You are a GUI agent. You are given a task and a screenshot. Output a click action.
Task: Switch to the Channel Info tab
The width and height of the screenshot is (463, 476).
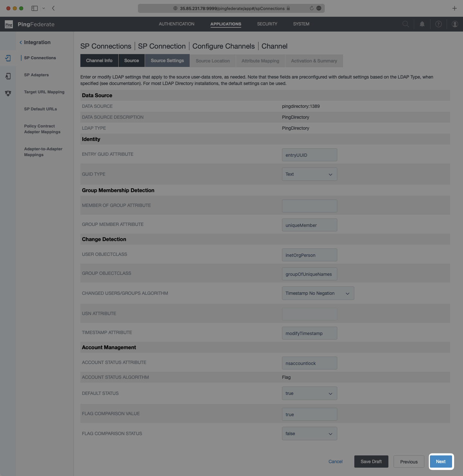pyautogui.click(x=99, y=61)
